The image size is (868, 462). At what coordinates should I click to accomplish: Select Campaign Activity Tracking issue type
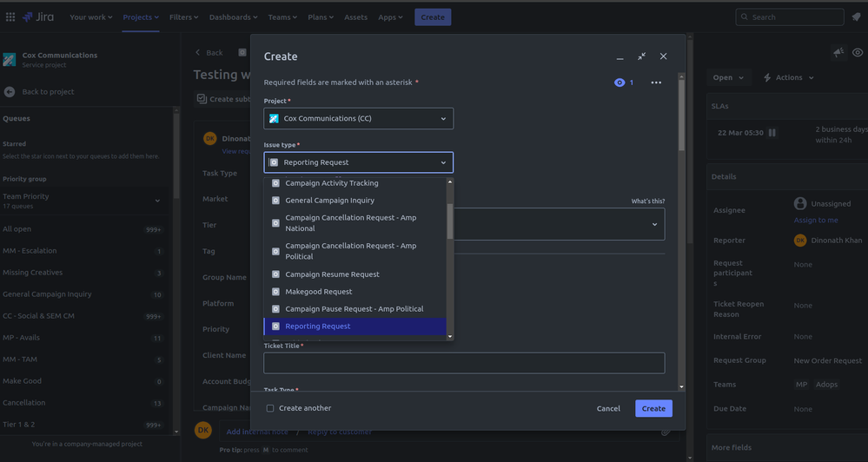pos(355,183)
